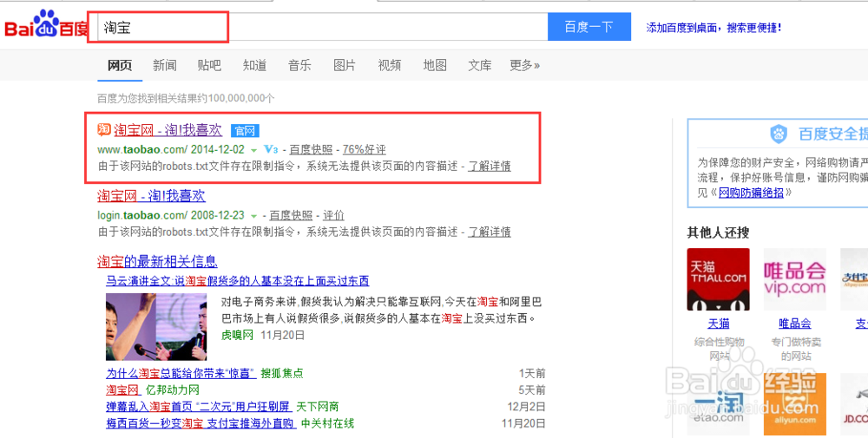Expand dropdown arrow beside login.taobao.com date
This screenshot has height=438, width=868.
253,216
